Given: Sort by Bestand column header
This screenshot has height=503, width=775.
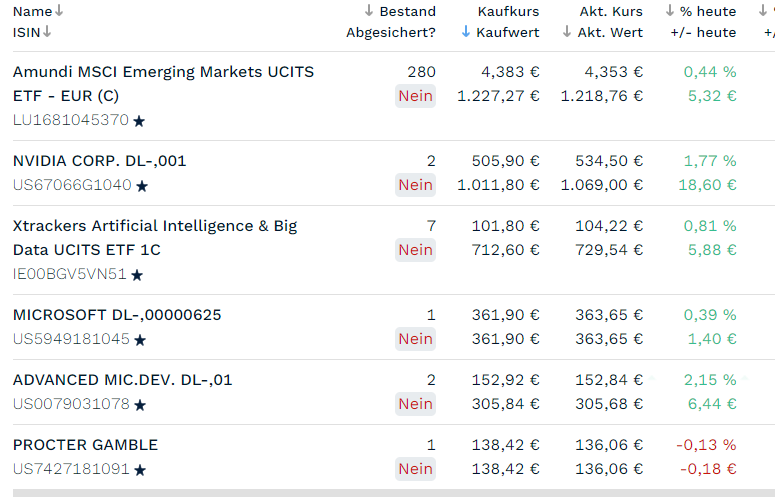Looking at the screenshot, I should pyautogui.click(x=400, y=11).
